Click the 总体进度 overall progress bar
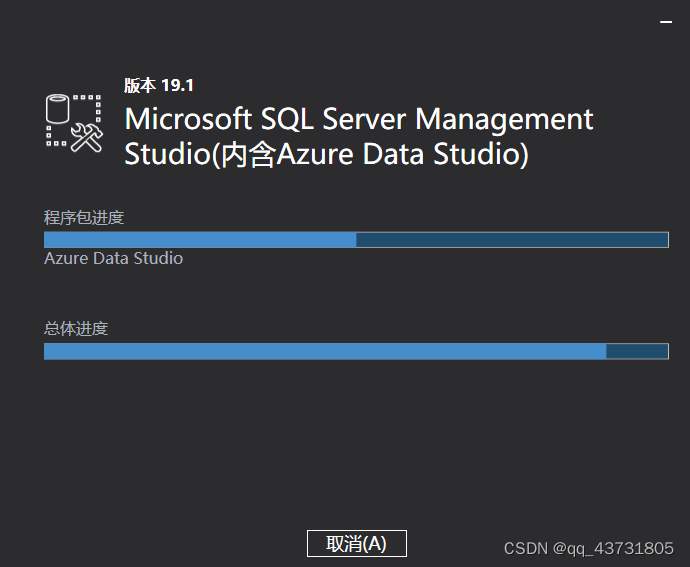The width and height of the screenshot is (690, 567). click(356, 351)
